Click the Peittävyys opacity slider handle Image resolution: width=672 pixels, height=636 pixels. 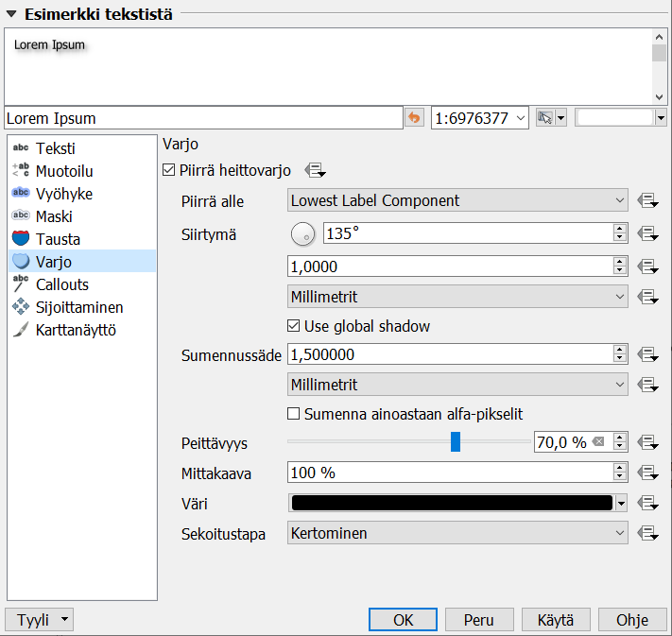pos(456,442)
